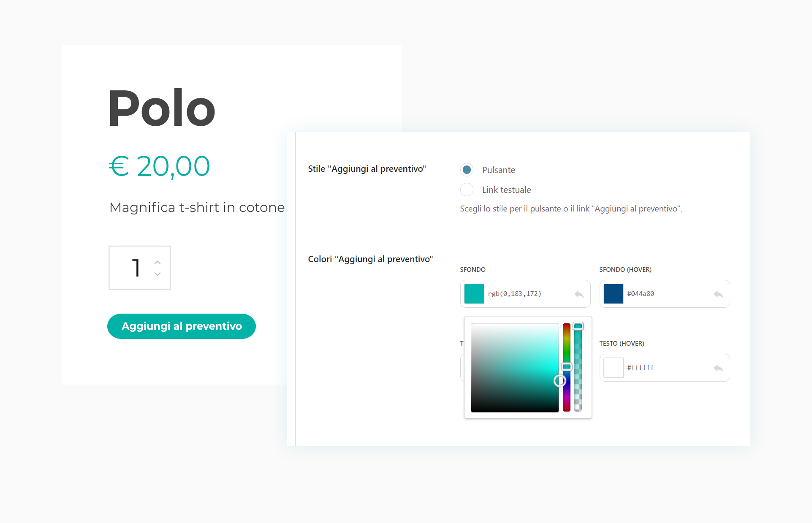Image resolution: width=812 pixels, height=523 pixels.
Task: Click the € 20,00 price text
Action: pos(159,166)
